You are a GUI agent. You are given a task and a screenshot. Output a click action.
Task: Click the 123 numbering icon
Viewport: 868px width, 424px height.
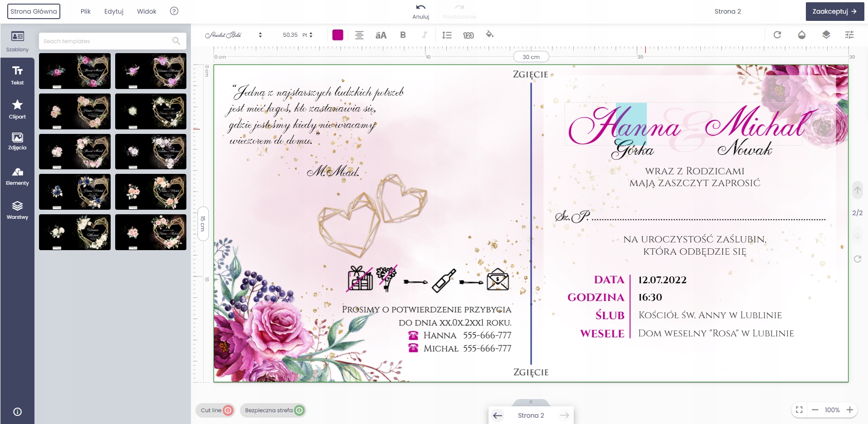click(468, 35)
